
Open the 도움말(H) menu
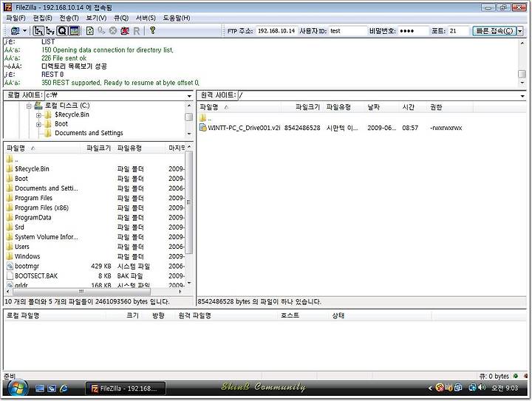pyautogui.click(x=177, y=18)
